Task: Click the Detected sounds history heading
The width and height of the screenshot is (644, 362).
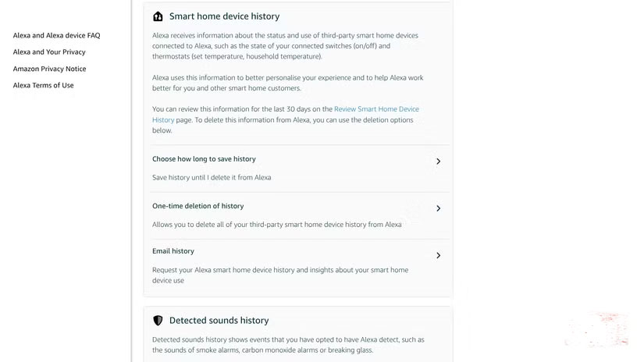Action: [219, 321]
